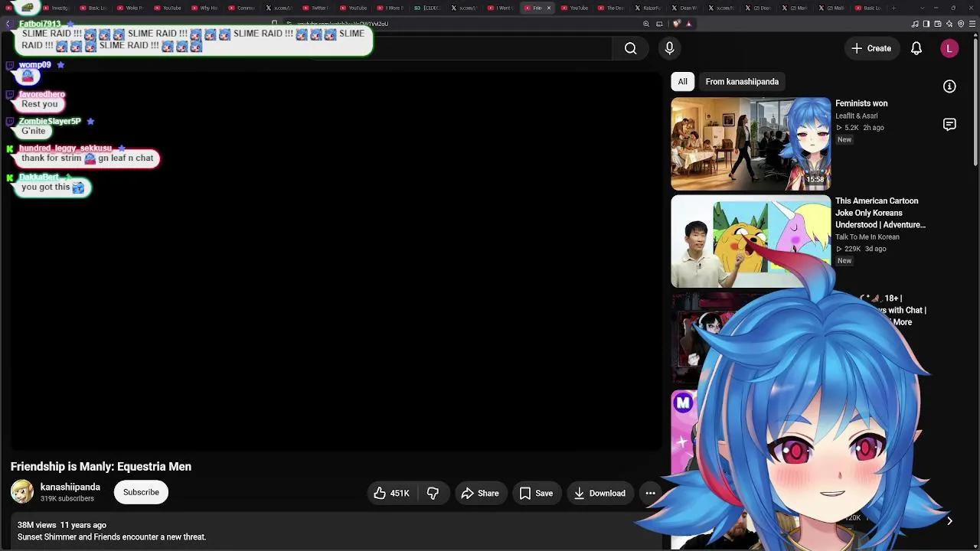Open Talk To Me In Korean channel
Screen dimensions: 980x551
pyautogui.click(x=867, y=237)
